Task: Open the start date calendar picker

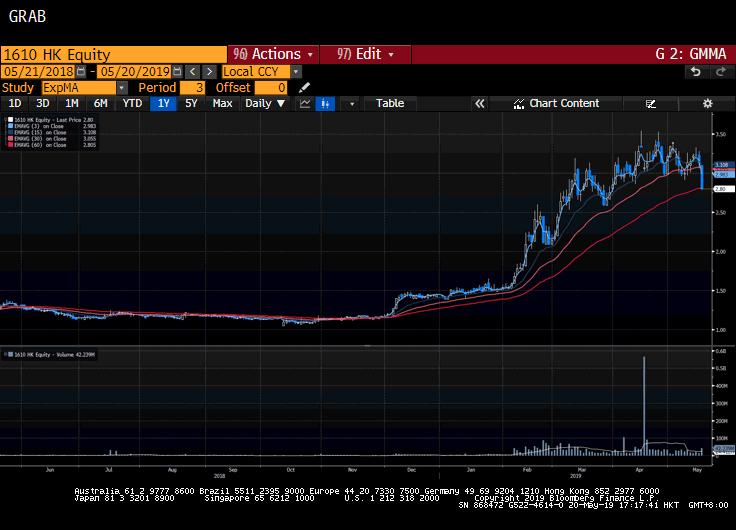Action: 81,72
